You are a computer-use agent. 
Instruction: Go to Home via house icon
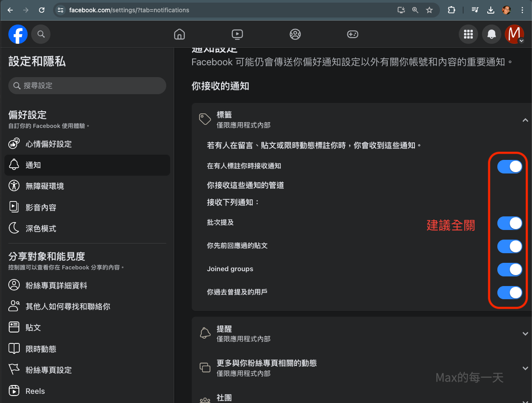(179, 34)
